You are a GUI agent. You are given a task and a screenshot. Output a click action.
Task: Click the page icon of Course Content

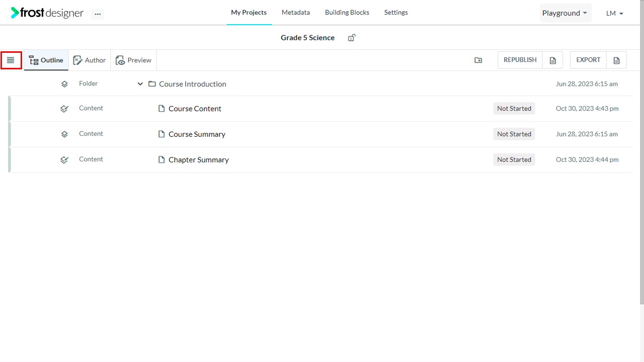pos(162,109)
